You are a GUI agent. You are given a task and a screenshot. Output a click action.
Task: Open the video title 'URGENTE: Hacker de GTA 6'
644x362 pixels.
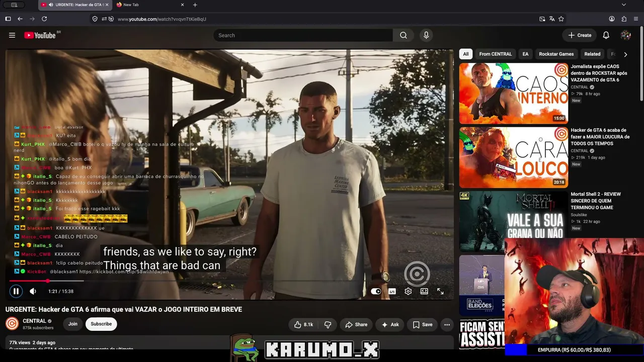(124, 309)
